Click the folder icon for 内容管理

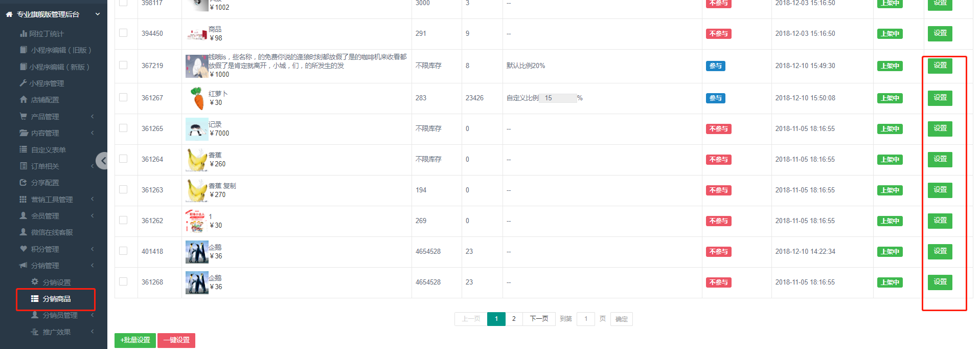click(x=24, y=133)
